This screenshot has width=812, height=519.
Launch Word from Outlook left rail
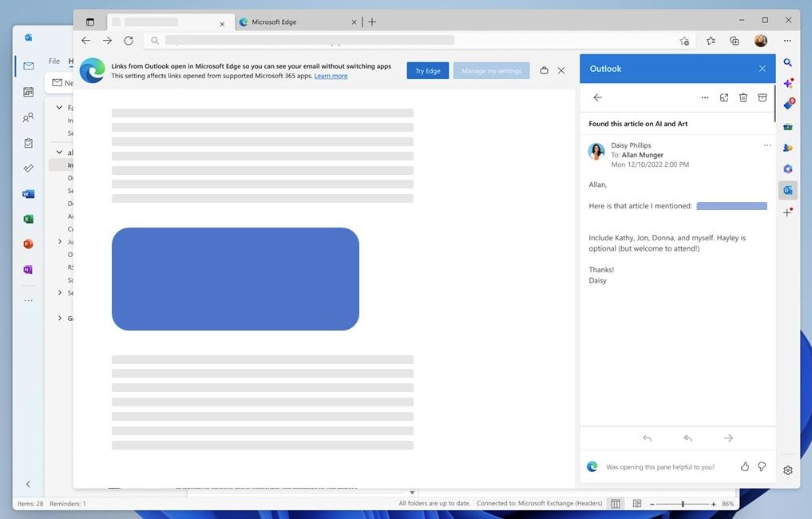(x=29, y=194)
